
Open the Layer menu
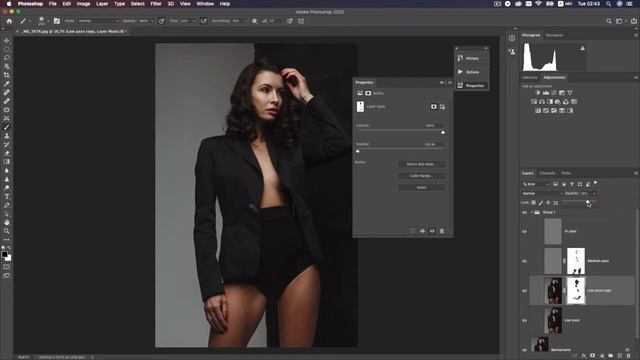102,4
